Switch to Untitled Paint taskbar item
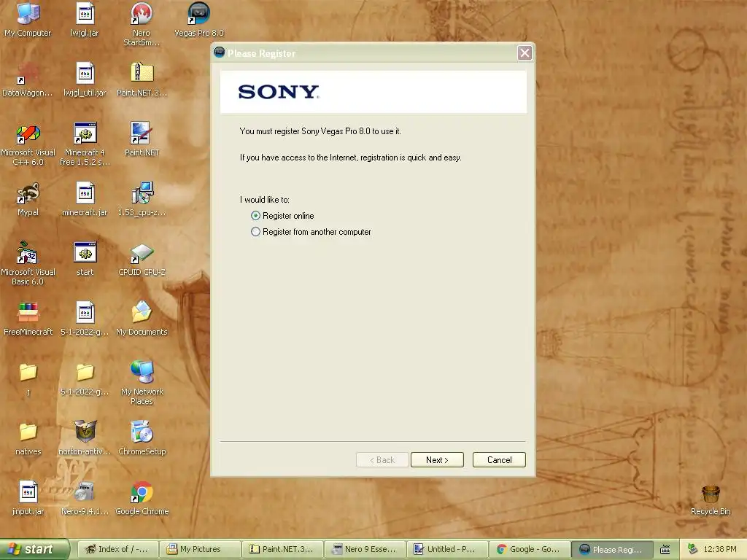This screenshot has height=560, width=747. (447, 549)
